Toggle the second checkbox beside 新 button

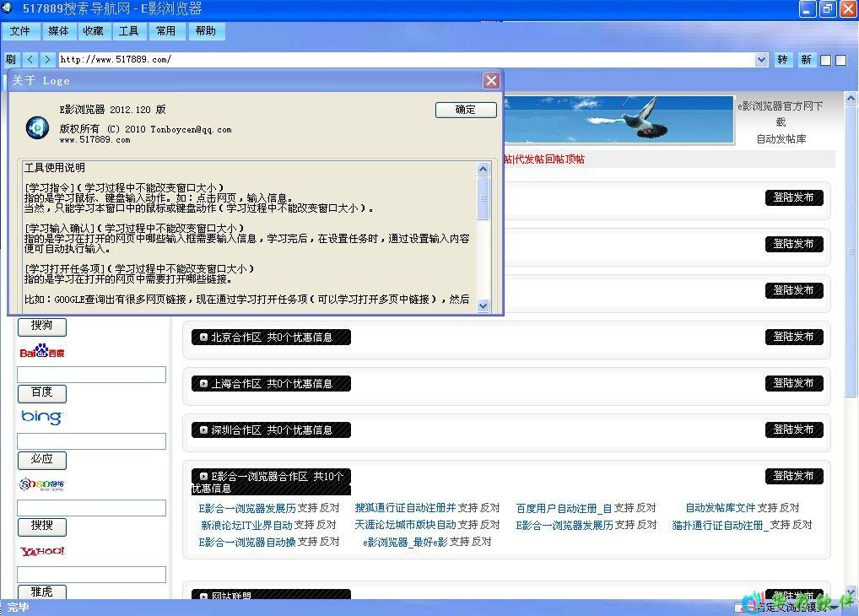841,60
